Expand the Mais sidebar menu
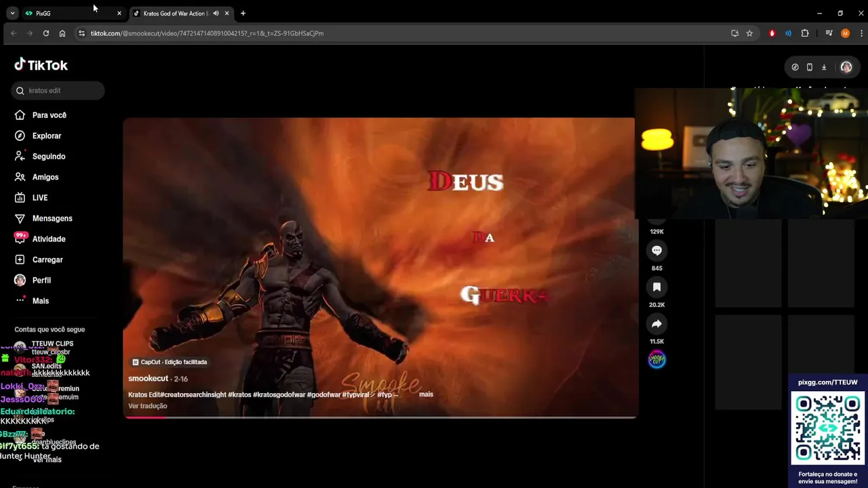Viewport: 868px width, 488px height. point(32,301)
